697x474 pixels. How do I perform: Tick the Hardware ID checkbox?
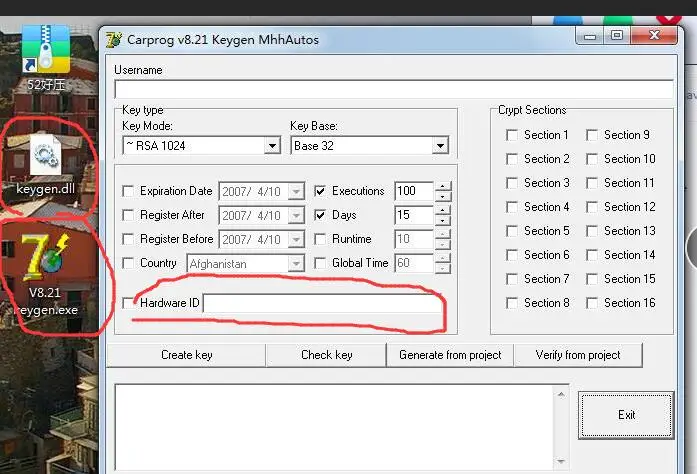[x=128, y=303]
